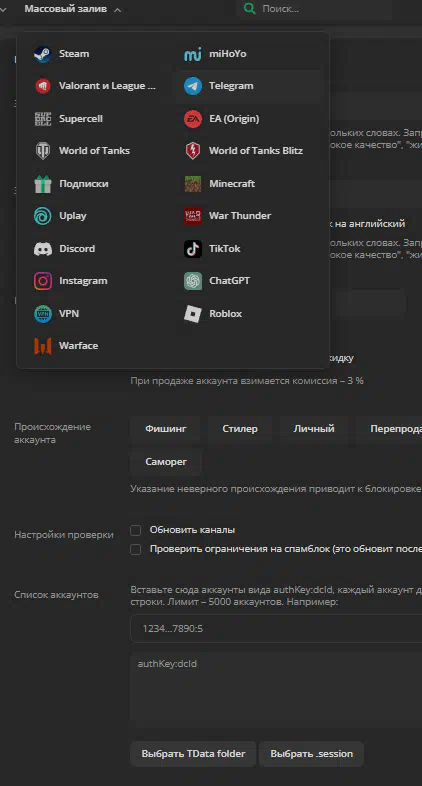Image resolution: width=422 pixels, height=786 pixels.
Task: Select the Перепрода origin option
Action: pos(389,429)
